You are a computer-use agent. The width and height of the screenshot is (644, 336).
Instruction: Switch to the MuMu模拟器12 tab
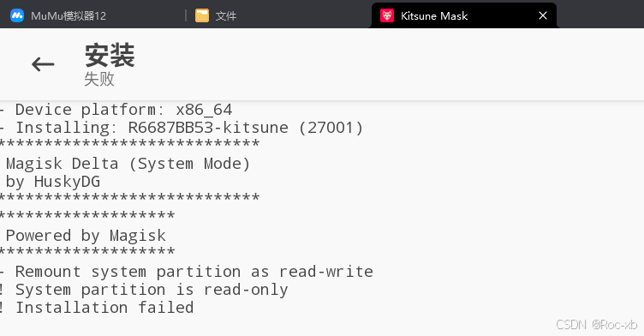point(69,15)
